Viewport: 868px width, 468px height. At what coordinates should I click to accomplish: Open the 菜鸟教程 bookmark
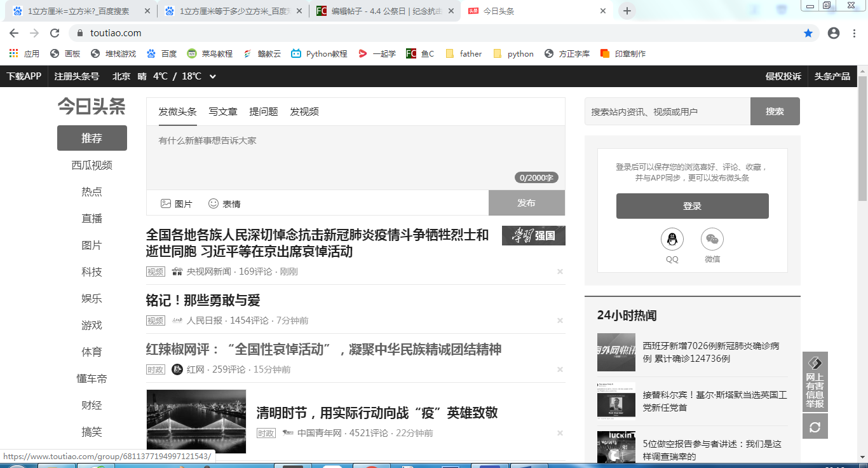click(210, 53)
